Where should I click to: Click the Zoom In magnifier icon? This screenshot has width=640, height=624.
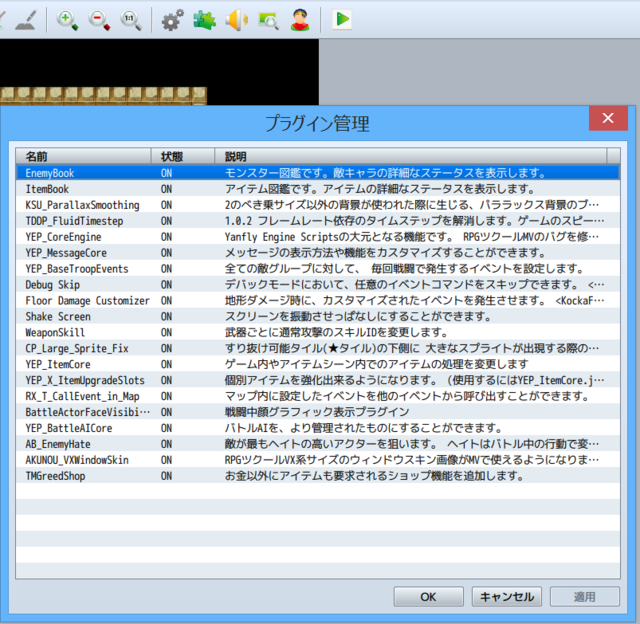[67, 20]
